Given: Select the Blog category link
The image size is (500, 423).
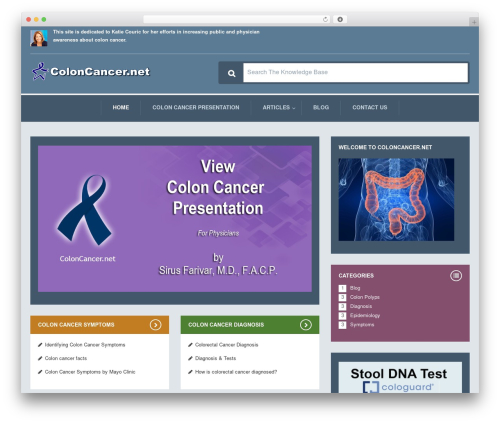Looking at the screenshot, I should click(355, 288).
